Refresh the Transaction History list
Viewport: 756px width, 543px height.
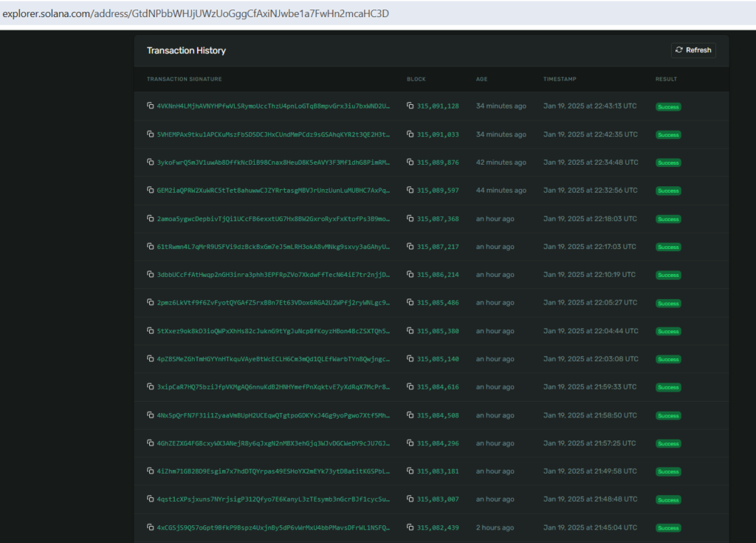[693, 50]
